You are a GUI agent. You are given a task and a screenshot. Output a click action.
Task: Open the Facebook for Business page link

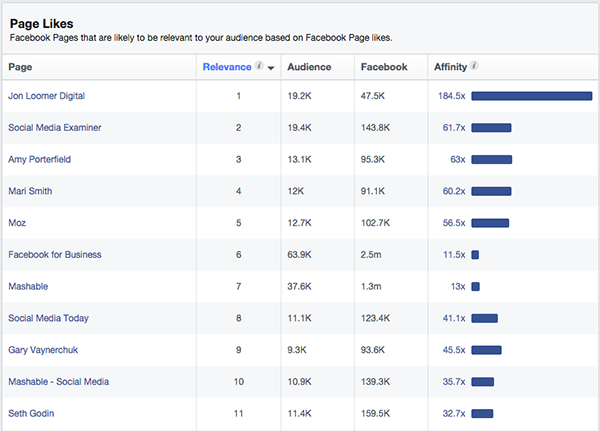pyautogui.click(x=55, y=255)
